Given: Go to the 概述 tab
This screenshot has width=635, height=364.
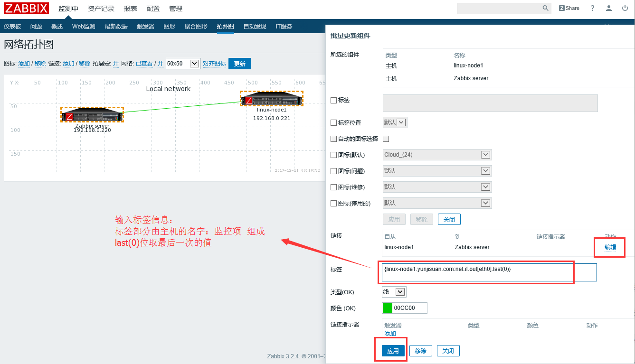Looking at the screenshot, I should (x=57, y=27).
